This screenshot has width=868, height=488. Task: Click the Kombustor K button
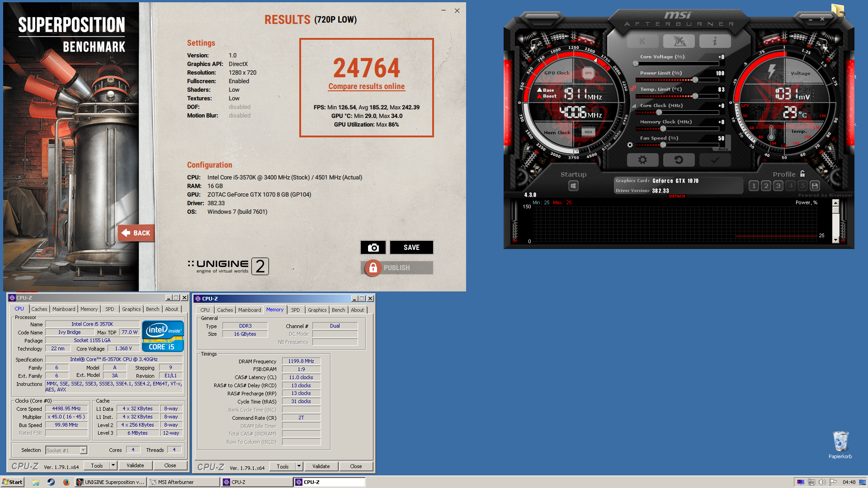click(642, 42)
